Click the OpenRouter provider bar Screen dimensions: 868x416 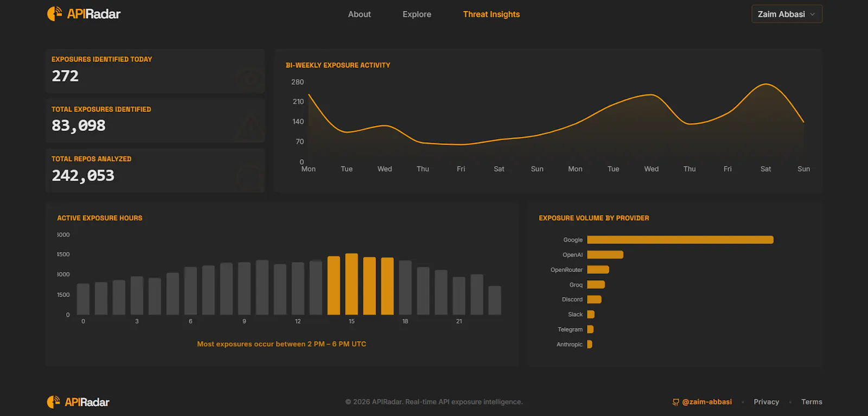pyautogui.click(x=598, y=269)
